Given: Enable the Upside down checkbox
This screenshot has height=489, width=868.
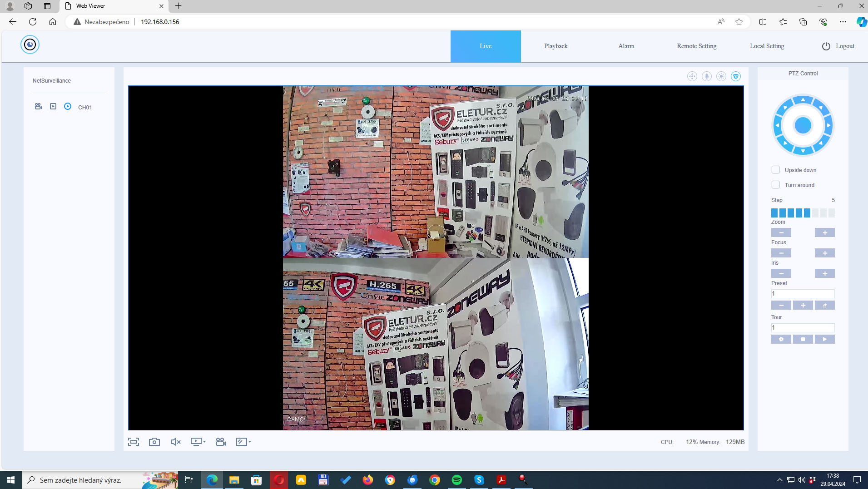Looking at the screenshot, I should pyautogui.click(x=776, y=170).
